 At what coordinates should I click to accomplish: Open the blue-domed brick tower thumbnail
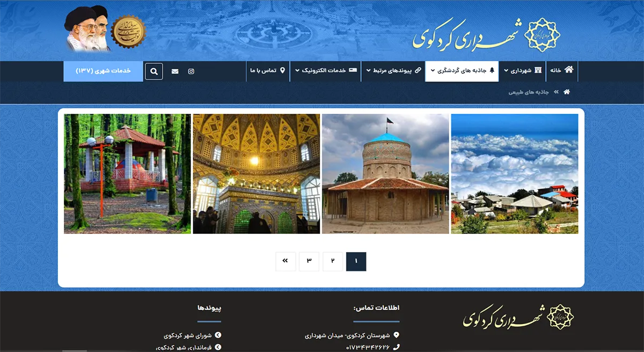tap(385, 174)
